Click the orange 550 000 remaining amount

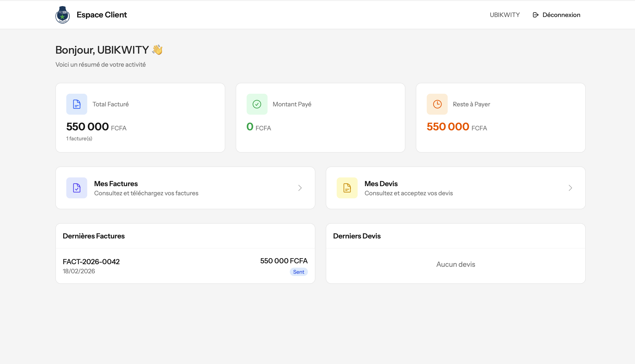coord(448,127)
